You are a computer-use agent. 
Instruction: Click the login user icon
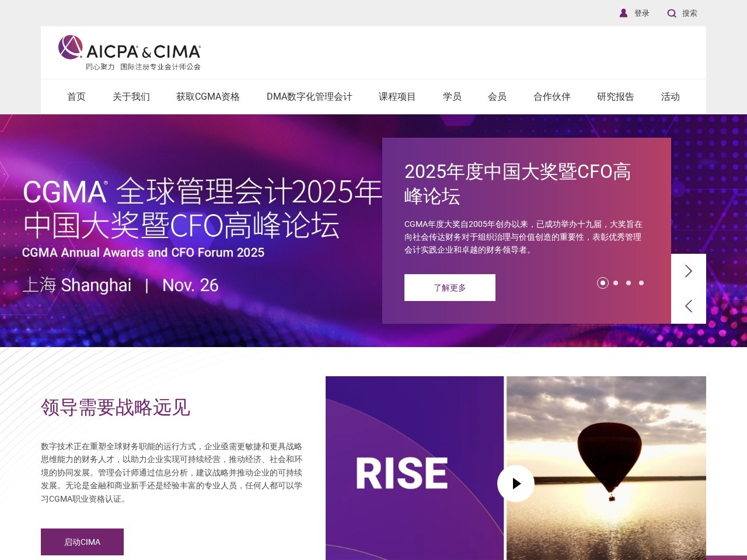click(x=623, y=13)
